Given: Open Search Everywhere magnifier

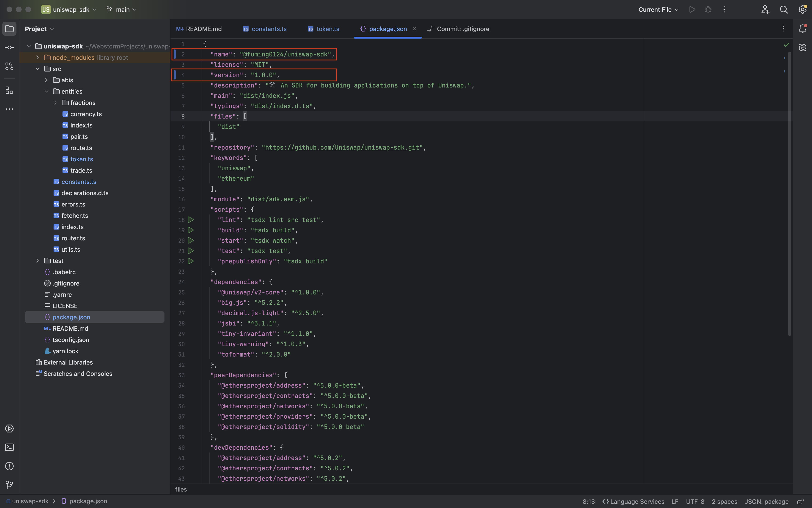Looking at the screenshot, I should coord(784,9).
